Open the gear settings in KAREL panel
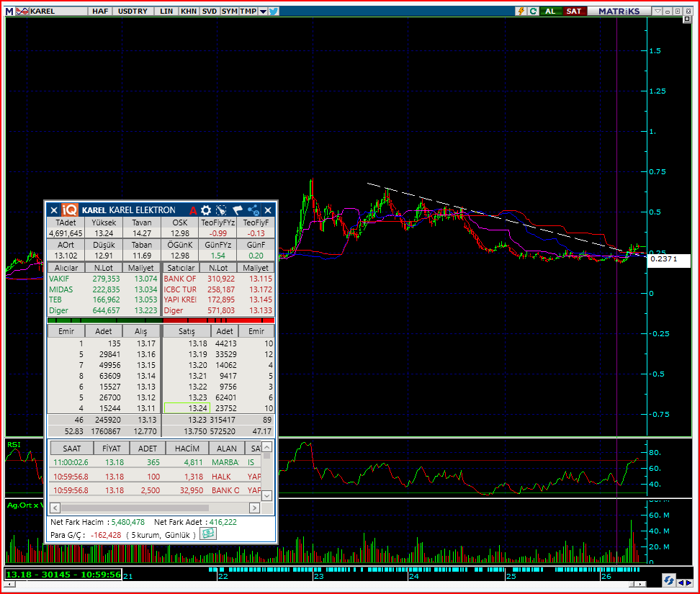The height and width of the screenshot is (594, 700). 206,210
